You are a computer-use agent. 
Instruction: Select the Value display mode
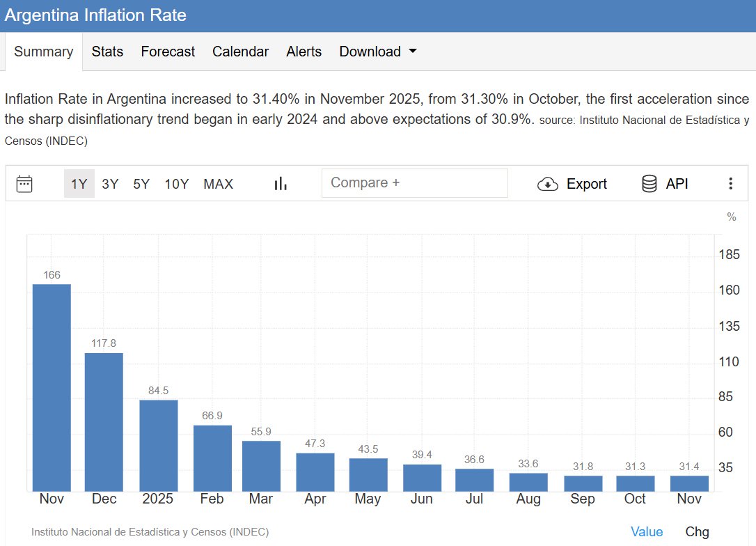point(647,531)
